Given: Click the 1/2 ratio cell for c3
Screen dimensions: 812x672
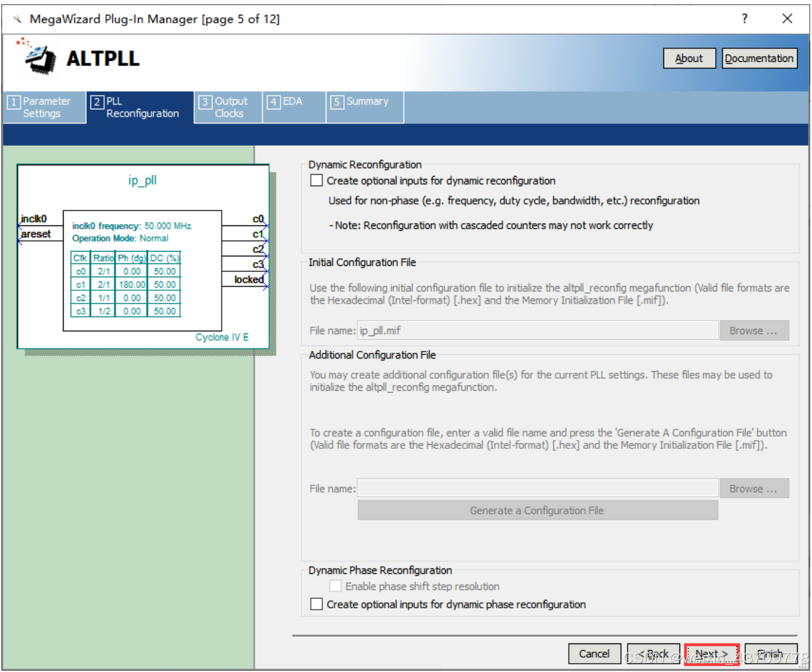Looking at the screenshot, I should pyautogui.click(x=104, y=311).
